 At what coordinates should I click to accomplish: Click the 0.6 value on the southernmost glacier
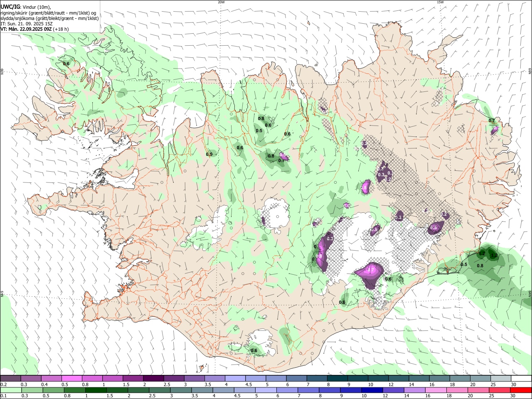pyautogui.click(x=254, y=350)
